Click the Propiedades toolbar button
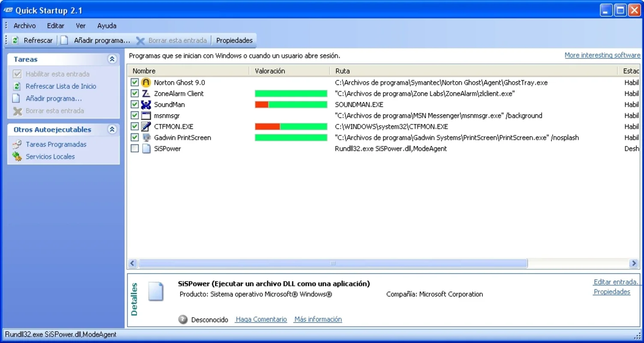Screen dimensions: 644x343 point(234,40)
